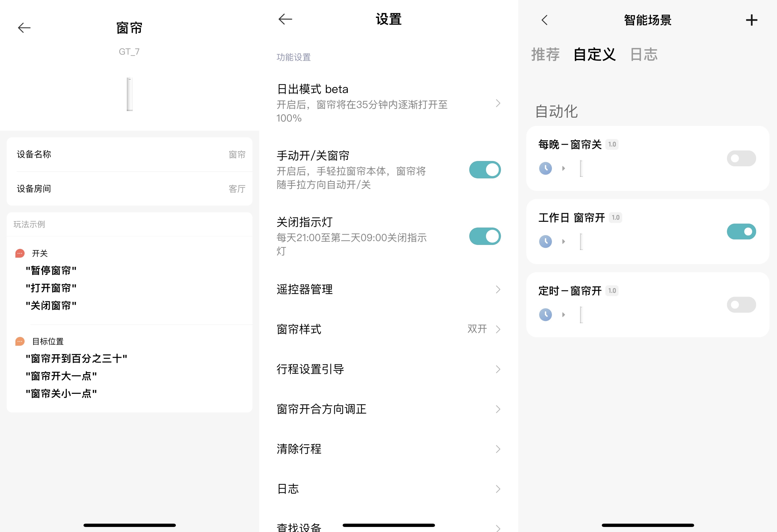777x532 pixels.
Task: Turn off the 手动开/关窗帘 switch
Action: coord(484,170)
